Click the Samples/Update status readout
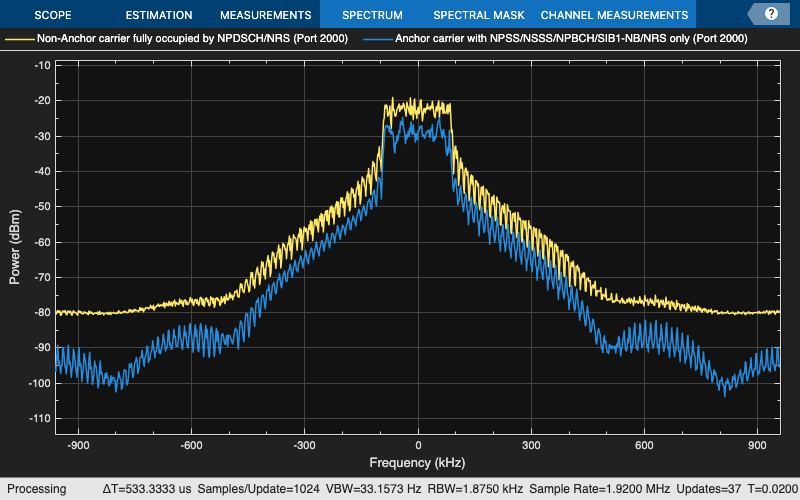This screenshot has height=500, width=800. (258, 489)
